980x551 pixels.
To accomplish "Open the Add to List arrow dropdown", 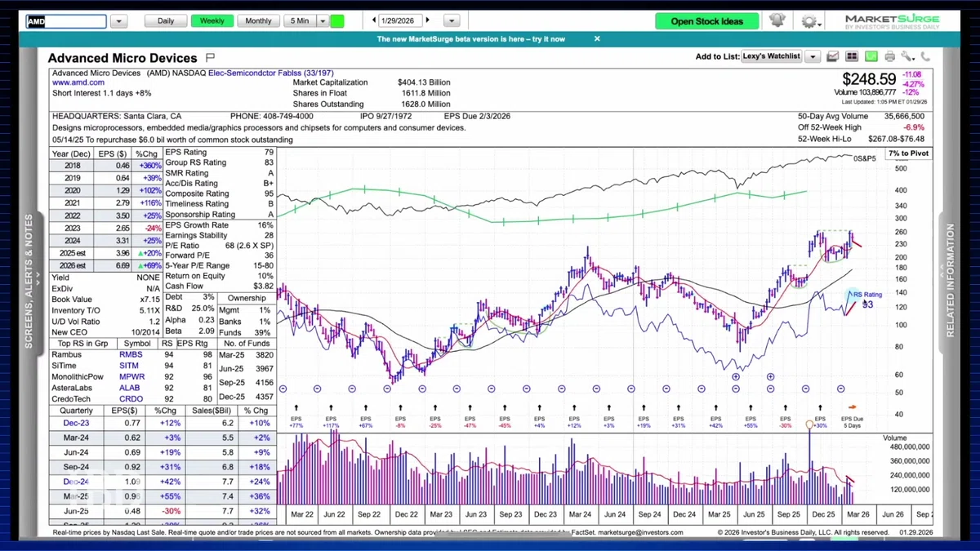I will (812, 56).
